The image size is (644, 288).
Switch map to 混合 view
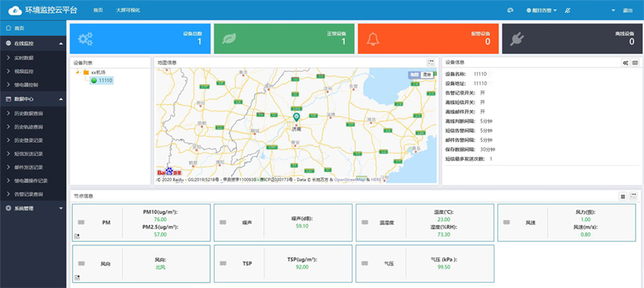click(427, 75)
